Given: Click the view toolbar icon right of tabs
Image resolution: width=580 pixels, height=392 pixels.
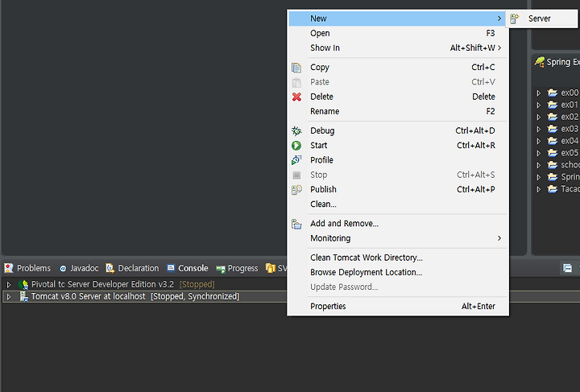Looking at the screenshot, I should [567, 268].
